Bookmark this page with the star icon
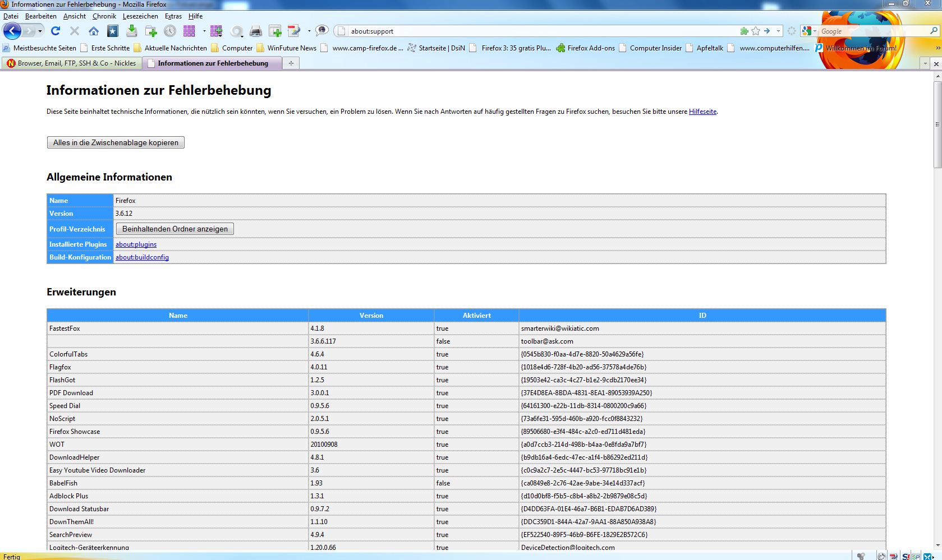Screen dimensions: 942x560 756,31
